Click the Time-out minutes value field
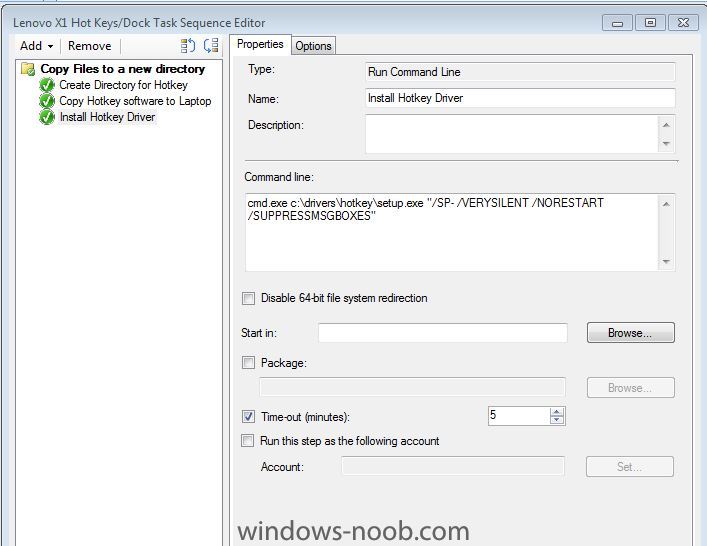This screenshot has height=546, width=707. coord(519,416)
